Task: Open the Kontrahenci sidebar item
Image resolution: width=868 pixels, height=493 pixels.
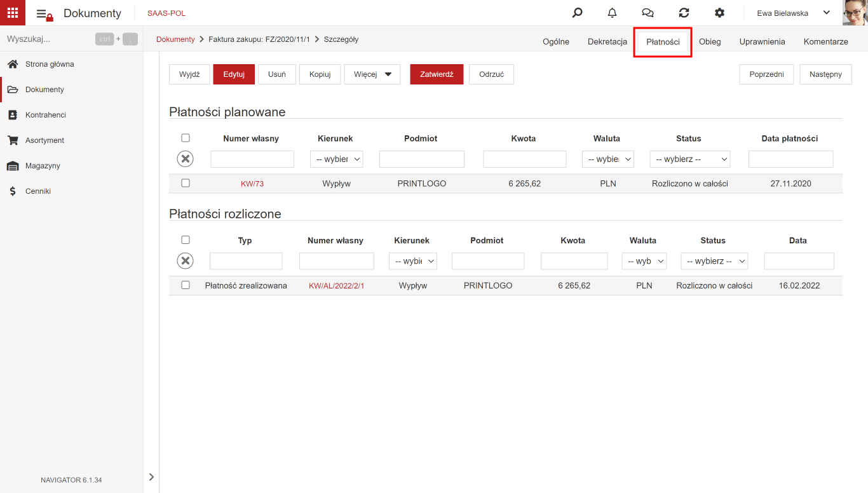Action: point(46,115)
